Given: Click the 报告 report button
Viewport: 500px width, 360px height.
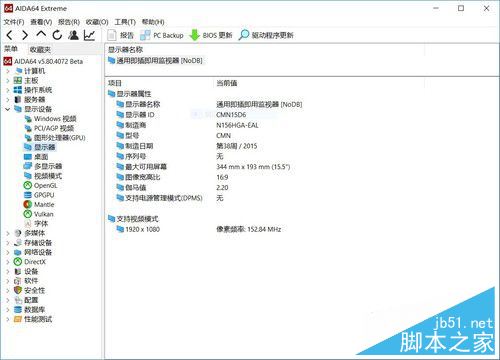Looking at the screenshot, I should [x=120, y=35].
